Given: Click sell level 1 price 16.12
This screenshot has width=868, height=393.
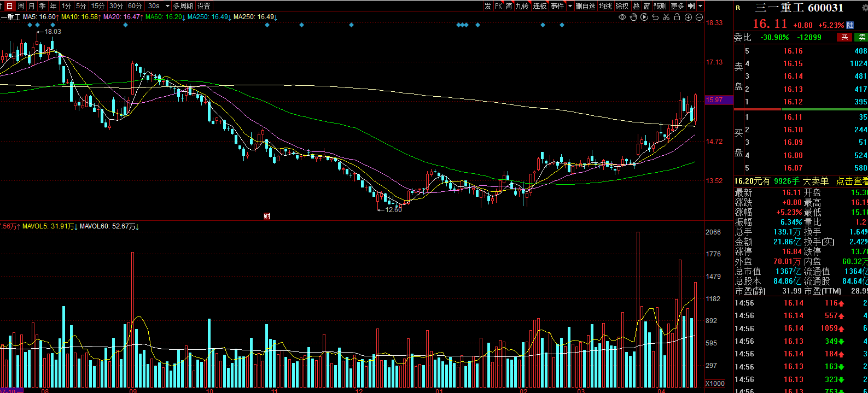Looking at the screenshot, I should coord(793,102).
